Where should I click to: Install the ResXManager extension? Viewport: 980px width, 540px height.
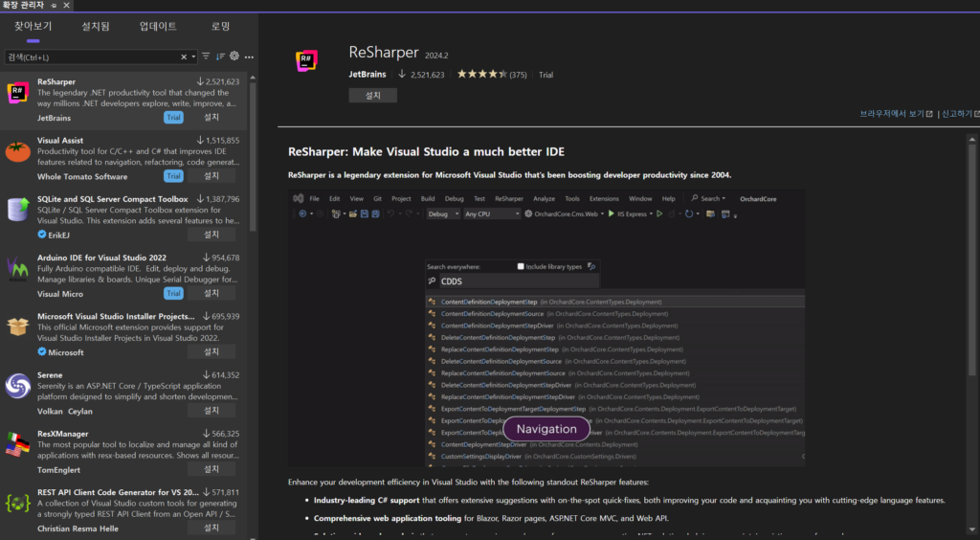212,469
